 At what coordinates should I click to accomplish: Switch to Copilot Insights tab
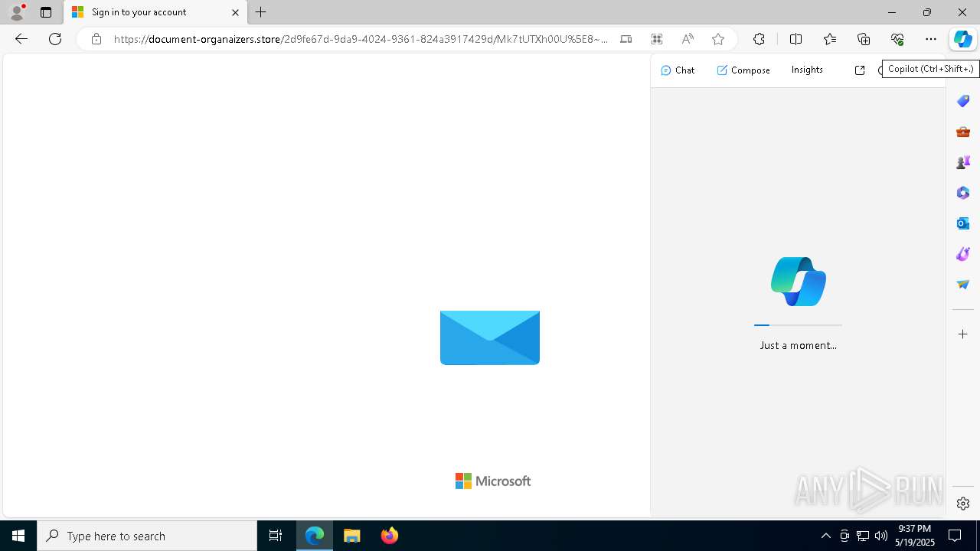(x=807, y=70)
